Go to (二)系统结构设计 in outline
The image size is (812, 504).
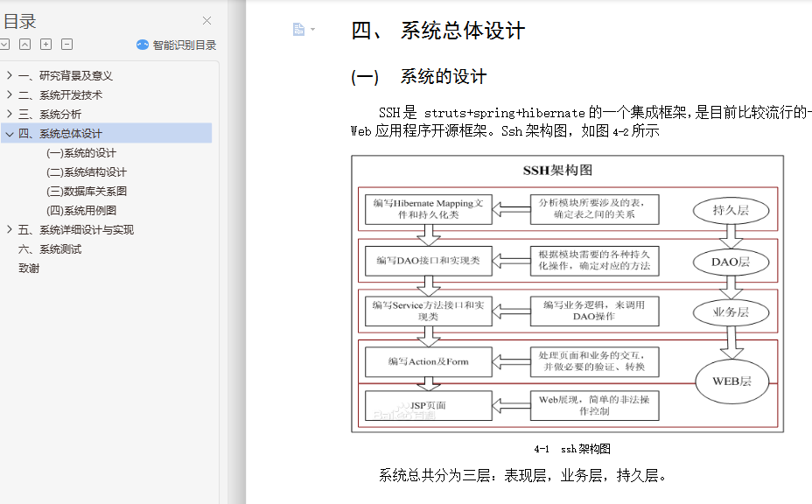tap(87, 172)
